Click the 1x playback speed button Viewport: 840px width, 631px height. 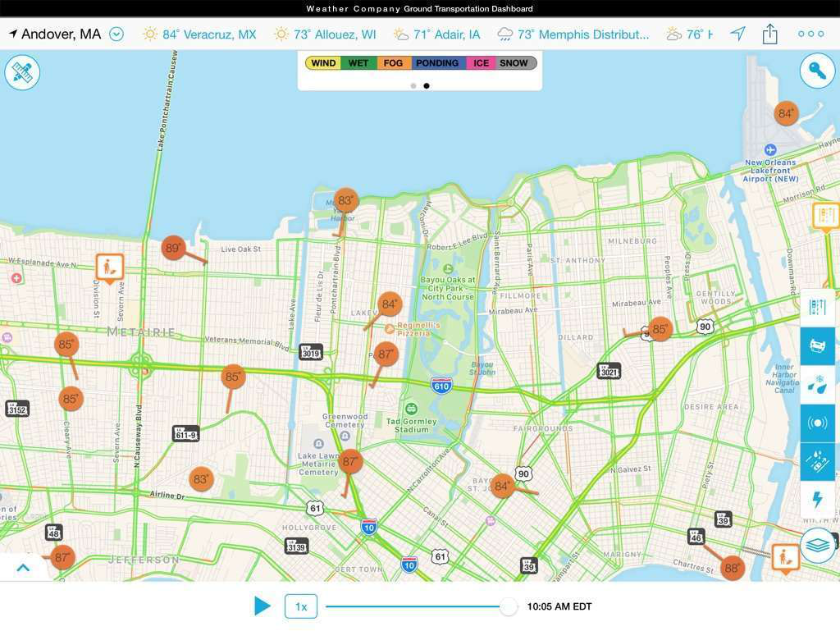click(301, 606)
